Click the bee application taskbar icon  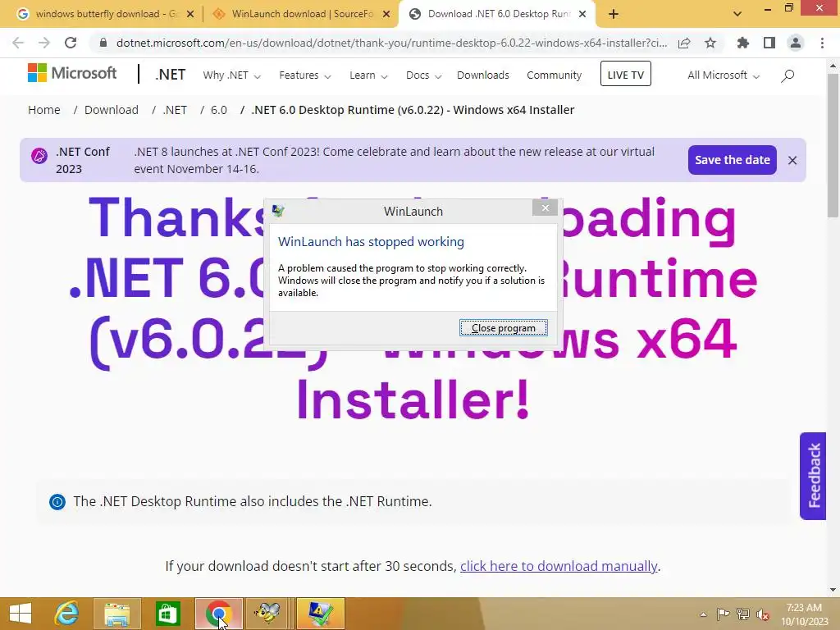click(x=267, y=614)
